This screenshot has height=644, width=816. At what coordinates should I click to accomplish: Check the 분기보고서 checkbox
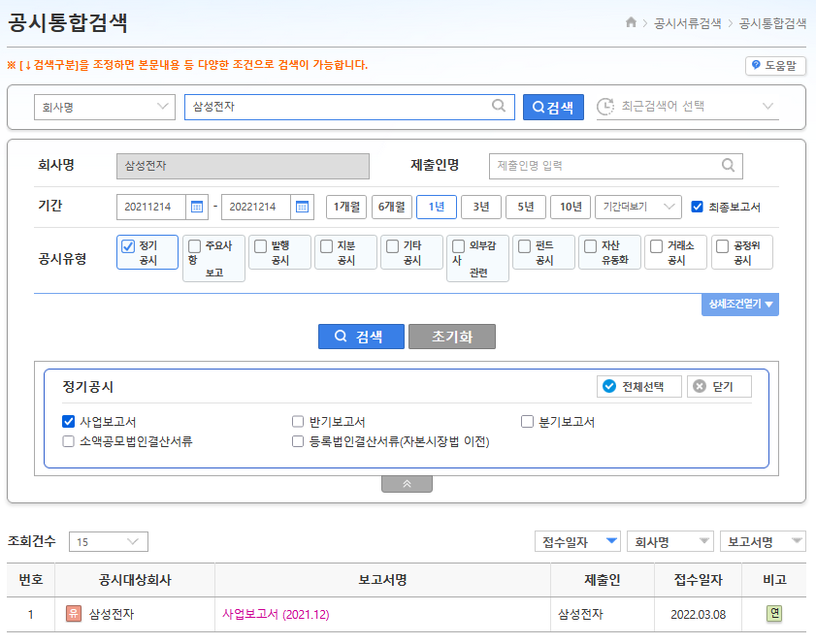click(x=527, y=421)
